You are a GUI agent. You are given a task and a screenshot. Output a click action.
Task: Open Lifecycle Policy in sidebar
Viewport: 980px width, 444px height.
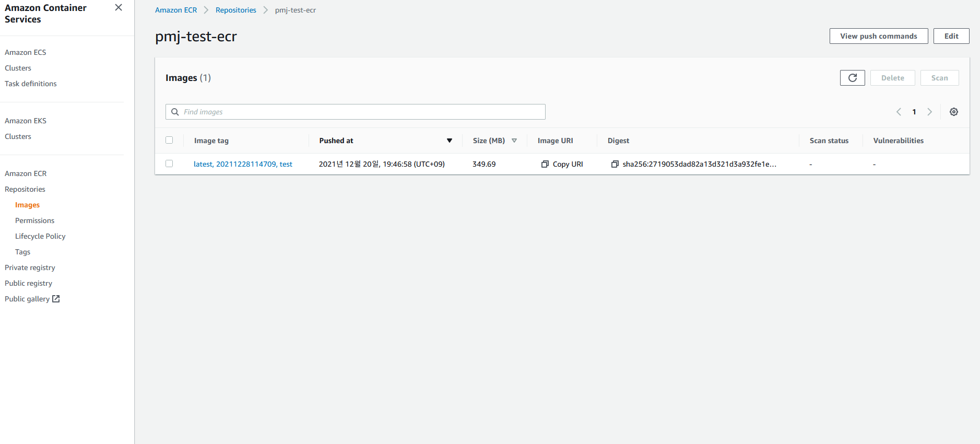(40, 236)
